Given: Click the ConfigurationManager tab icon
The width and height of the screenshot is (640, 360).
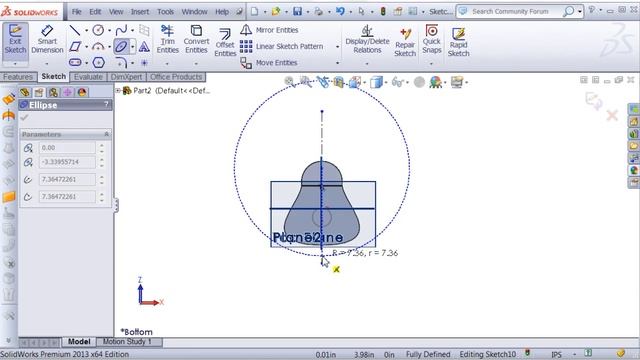Looking at the screenshot, I should tap(53, 92).
